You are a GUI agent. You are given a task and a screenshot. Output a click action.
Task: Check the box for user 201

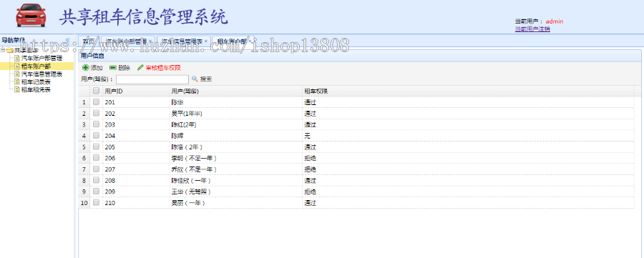(96, 101)
